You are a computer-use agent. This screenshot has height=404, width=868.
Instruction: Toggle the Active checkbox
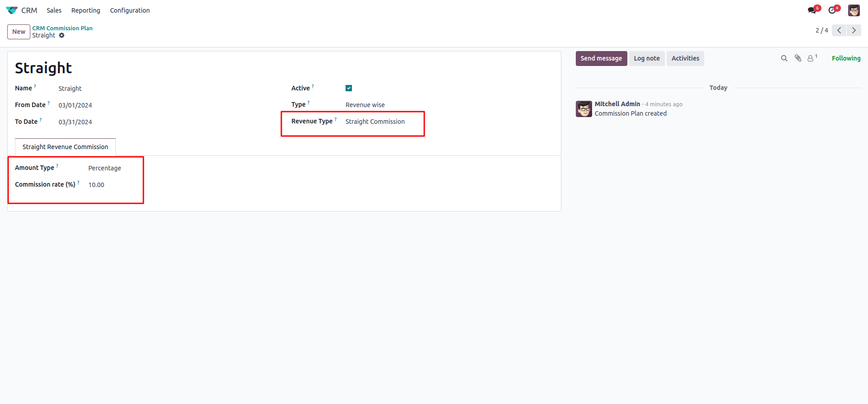[x=349, y=88]
